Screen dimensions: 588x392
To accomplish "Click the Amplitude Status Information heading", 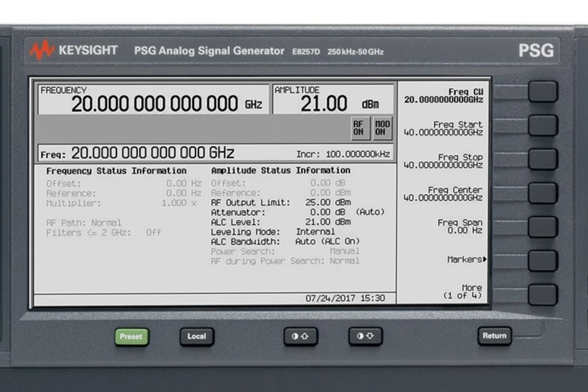I will (281, 171).
